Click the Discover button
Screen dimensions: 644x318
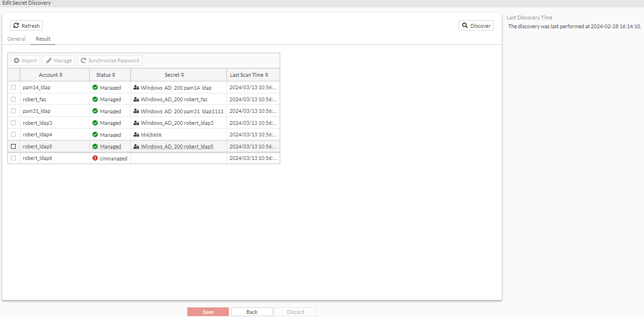(x=476, y=26)
